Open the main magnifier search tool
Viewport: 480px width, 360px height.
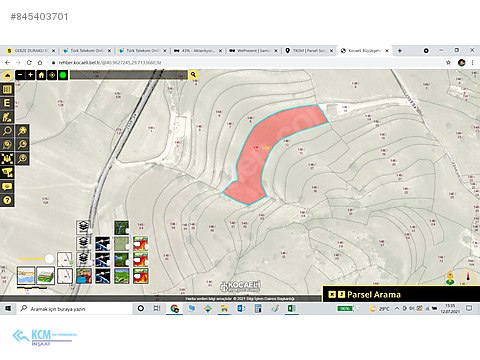(7, 131)
